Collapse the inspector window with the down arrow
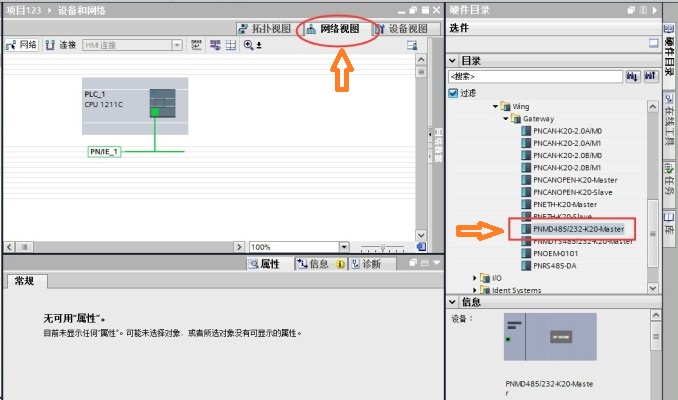The width and height of the screenshot is (678, 400). 436,262
